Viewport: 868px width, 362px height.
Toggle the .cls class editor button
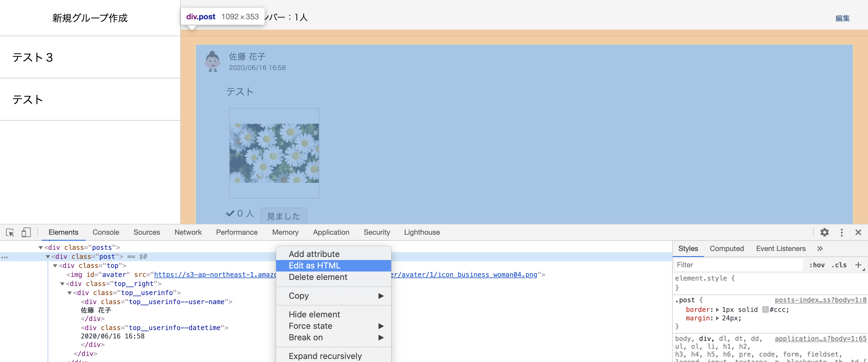(x=839, y=265)
